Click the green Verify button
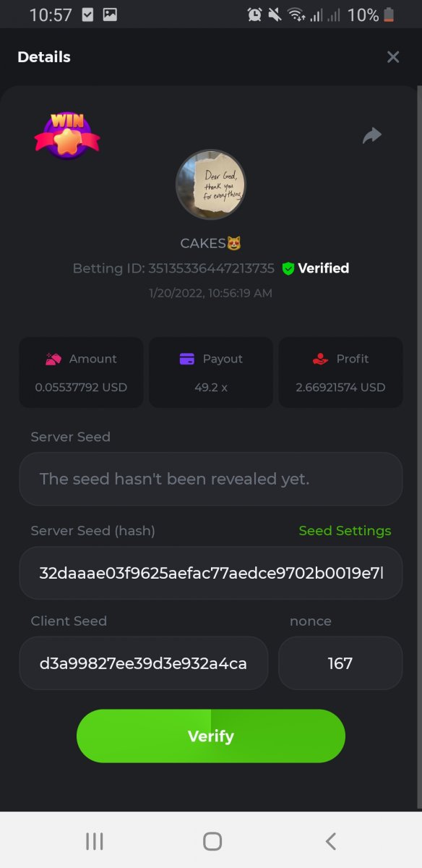The height and width of the screenshot is (868, 422). pos(211,736)
